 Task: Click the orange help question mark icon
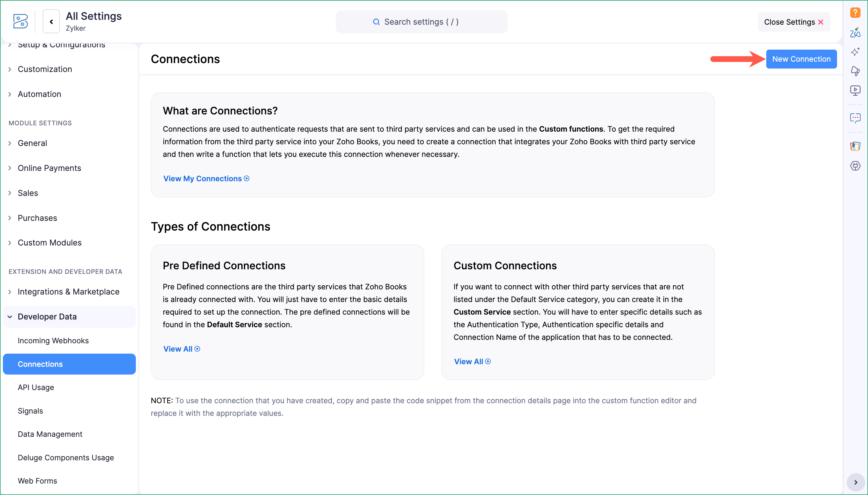click(x=855, y=13)
